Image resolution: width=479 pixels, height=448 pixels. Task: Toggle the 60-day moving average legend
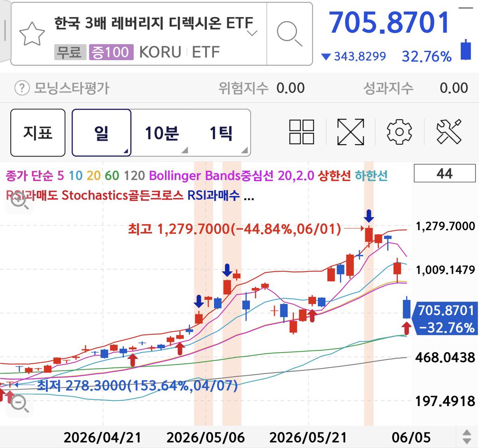(112, 176)
